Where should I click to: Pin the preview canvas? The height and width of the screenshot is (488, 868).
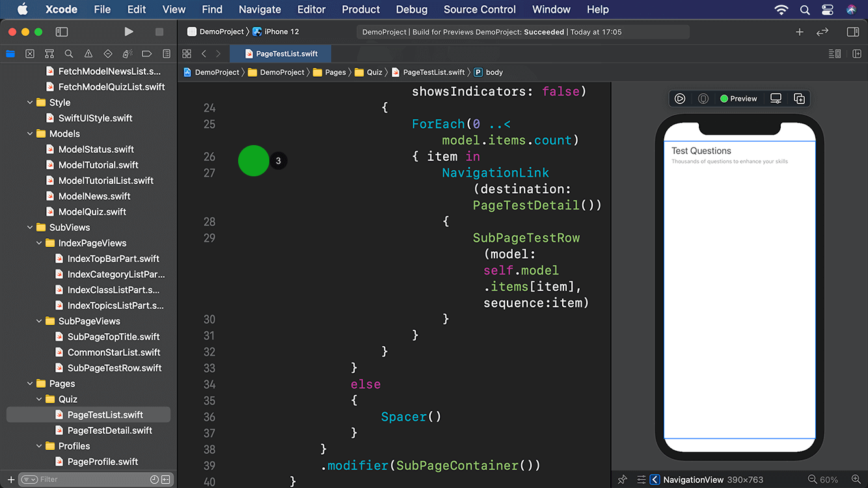pos(623,480)
